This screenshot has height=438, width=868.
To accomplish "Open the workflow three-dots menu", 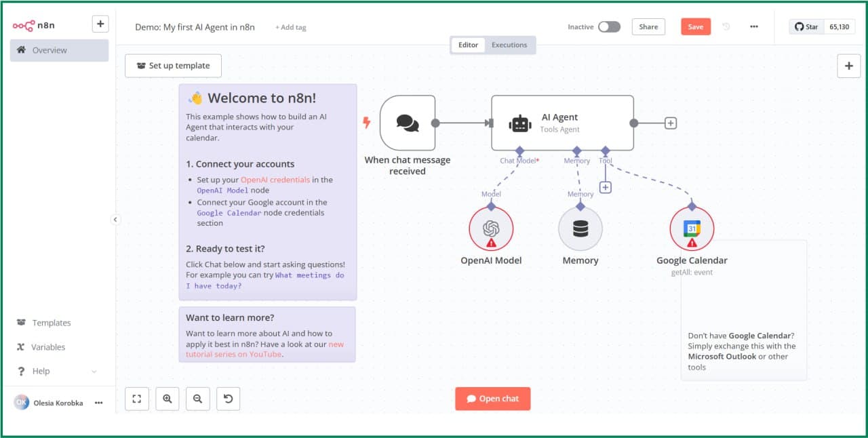I will [x=754, y=26].
